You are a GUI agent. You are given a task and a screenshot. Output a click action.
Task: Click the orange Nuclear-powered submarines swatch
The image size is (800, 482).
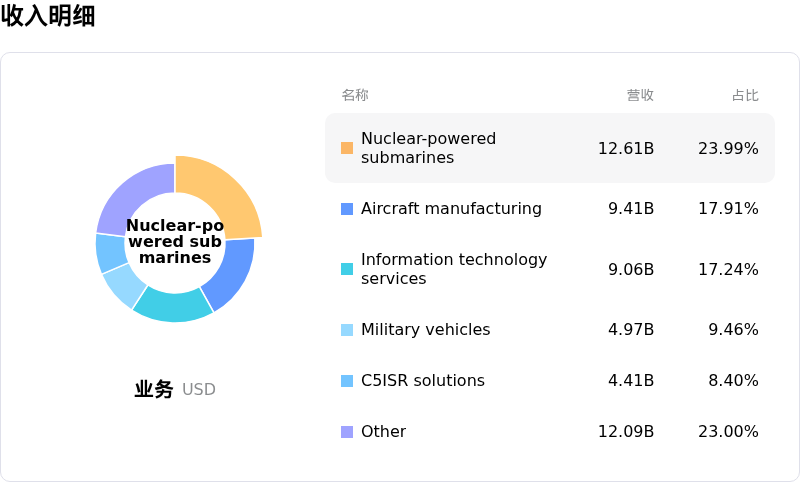[x=347, y=148]
